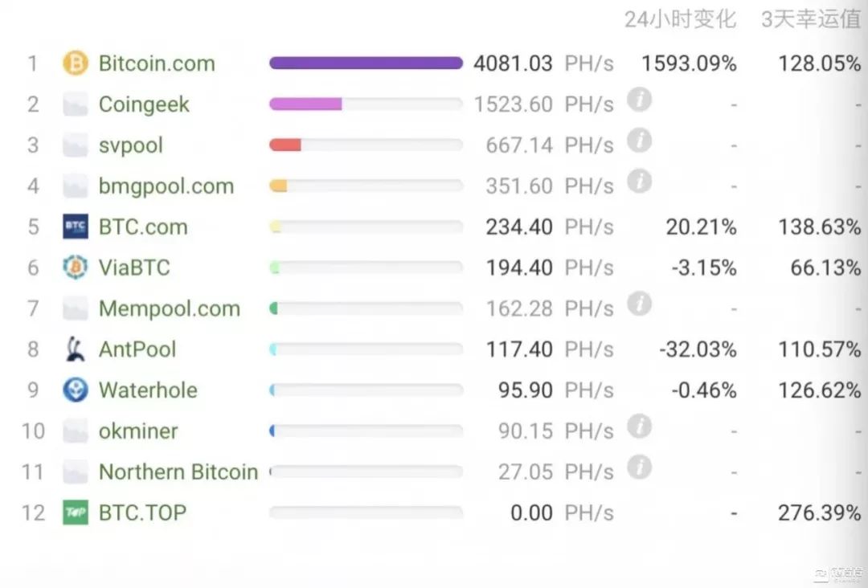Click the info icon in svpool row

(639, 141)
